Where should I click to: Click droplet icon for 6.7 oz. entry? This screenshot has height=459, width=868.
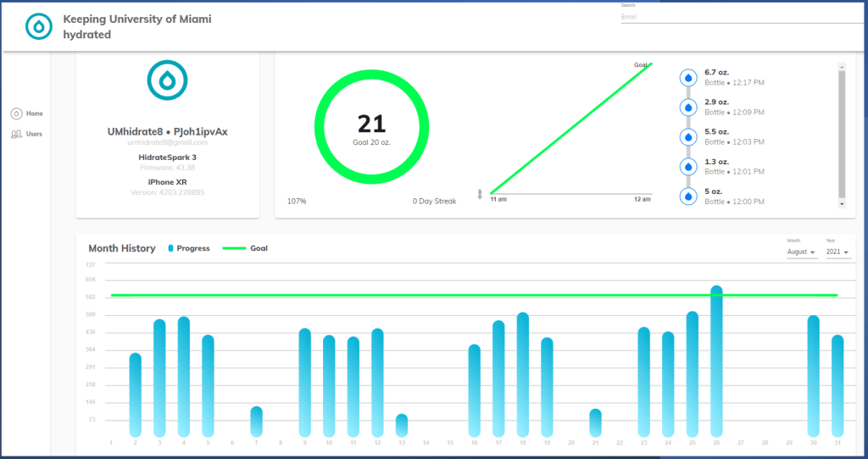click(688, 78)
